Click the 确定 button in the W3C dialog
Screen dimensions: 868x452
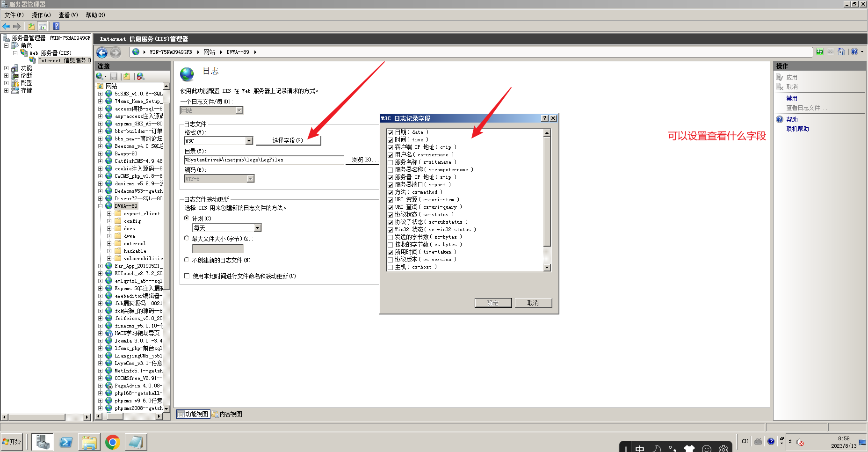coord(492,303)
